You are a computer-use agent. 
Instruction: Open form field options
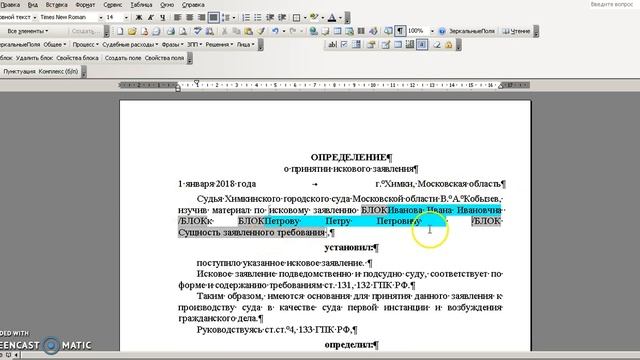click(371, 44)
